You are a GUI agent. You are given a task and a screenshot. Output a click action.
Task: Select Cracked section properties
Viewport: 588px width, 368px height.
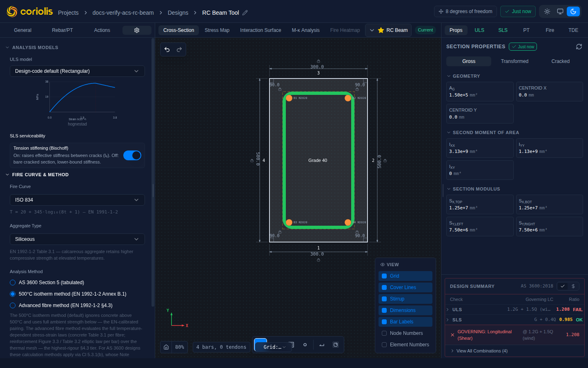[x=560, y=61]
